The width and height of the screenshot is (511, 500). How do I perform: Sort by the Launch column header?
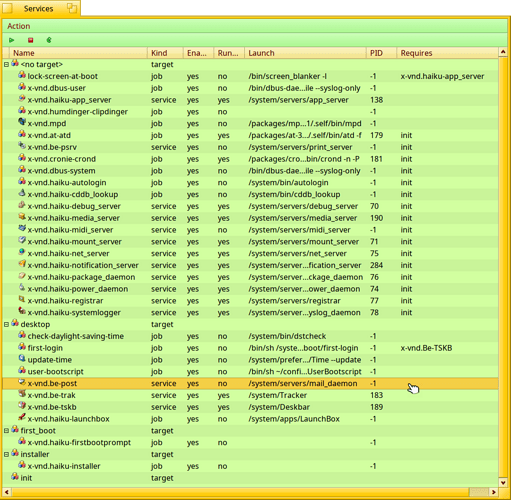pos(305,53)
